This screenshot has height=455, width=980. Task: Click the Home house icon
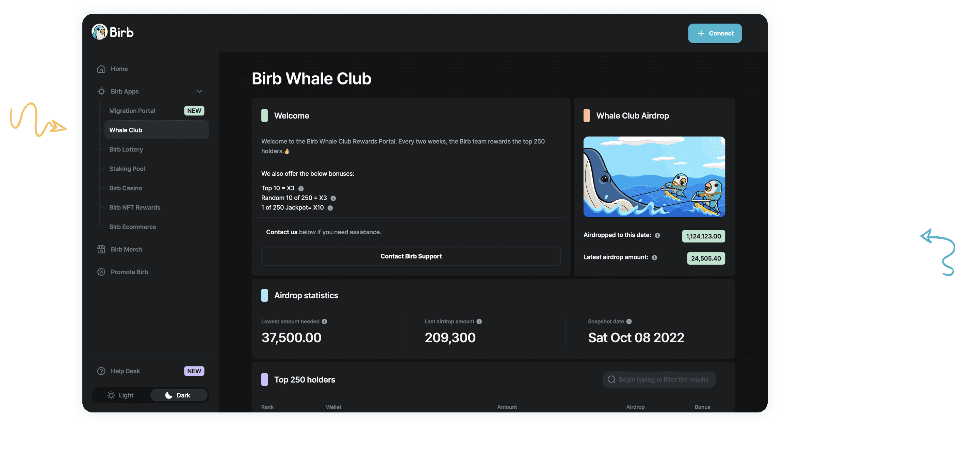101,69
